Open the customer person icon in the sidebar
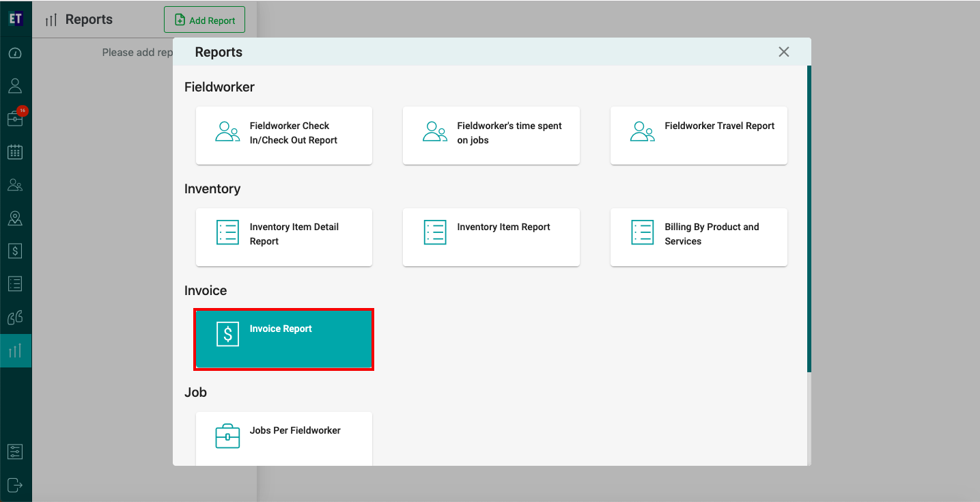Viewport: 980px width, 502px height. (x=15, y=86)
